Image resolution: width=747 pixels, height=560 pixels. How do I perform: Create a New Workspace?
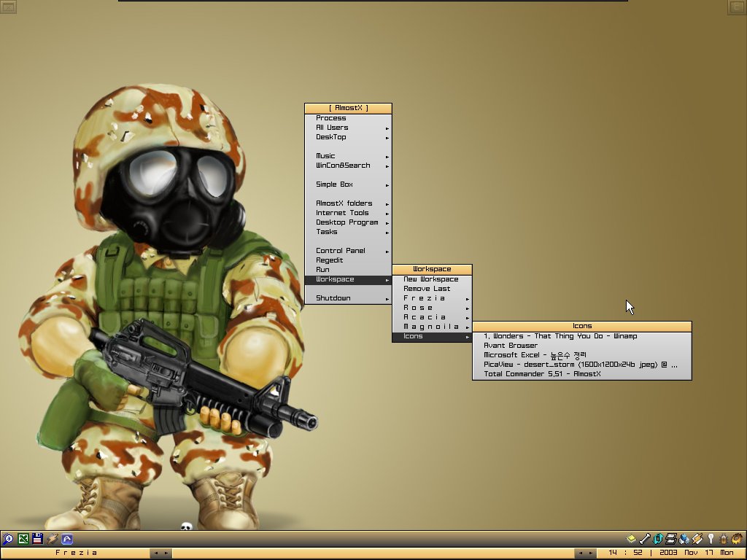pyautogui.click(x=432, y=279)
